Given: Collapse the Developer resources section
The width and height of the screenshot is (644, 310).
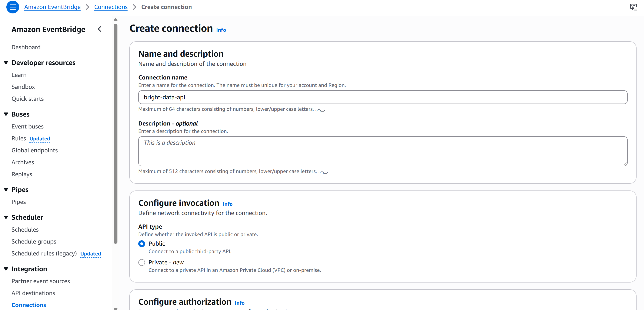Looking at the screenshot, I should (6, 62).
